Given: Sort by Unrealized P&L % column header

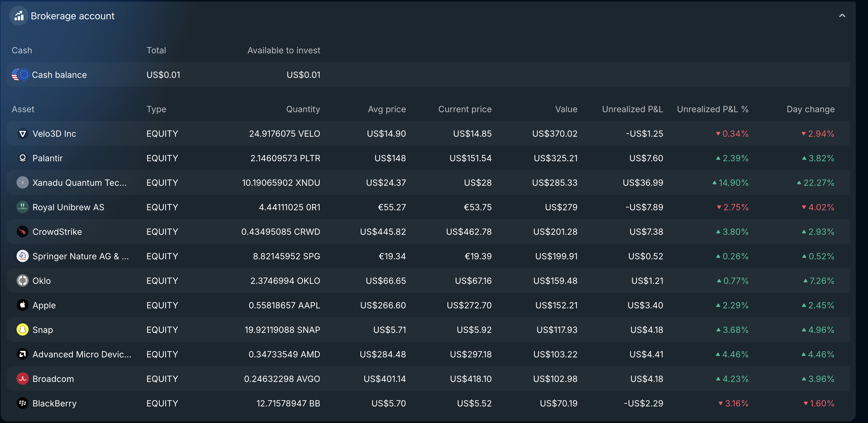Looking at the screenshot, I should pos(712,109).
